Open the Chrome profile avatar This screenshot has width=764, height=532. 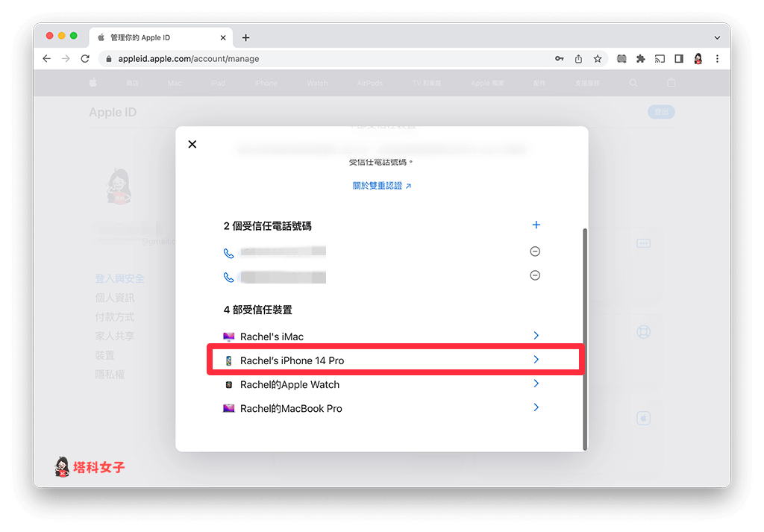pos(698,59)
